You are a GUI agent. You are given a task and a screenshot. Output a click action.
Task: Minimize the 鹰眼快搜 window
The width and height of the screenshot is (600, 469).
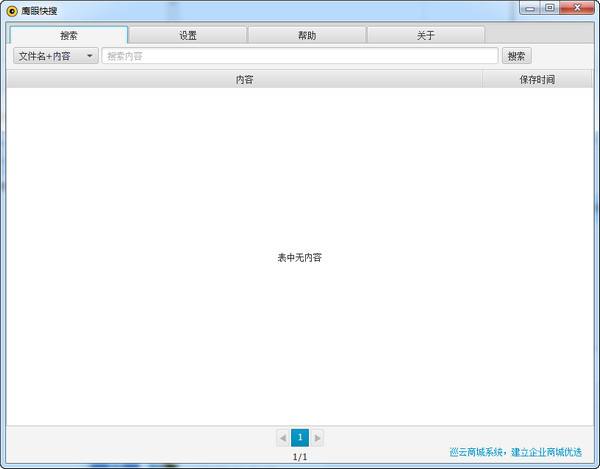[530, 8]
